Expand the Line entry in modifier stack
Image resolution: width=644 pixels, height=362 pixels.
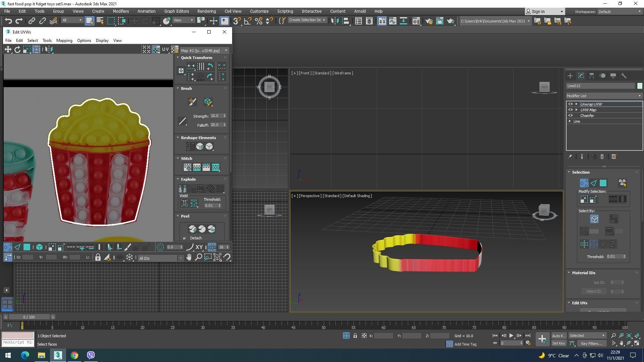pyautogui.click(x=570, y=121)
